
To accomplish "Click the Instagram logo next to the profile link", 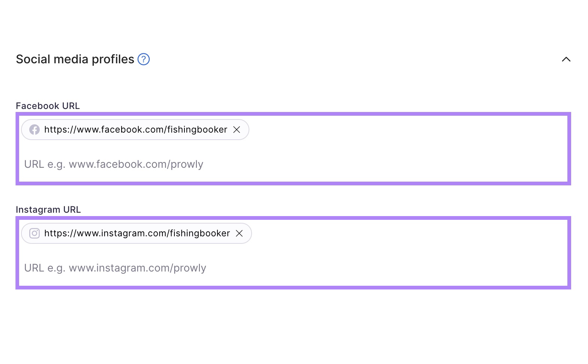I will click(x=34, y=233).
